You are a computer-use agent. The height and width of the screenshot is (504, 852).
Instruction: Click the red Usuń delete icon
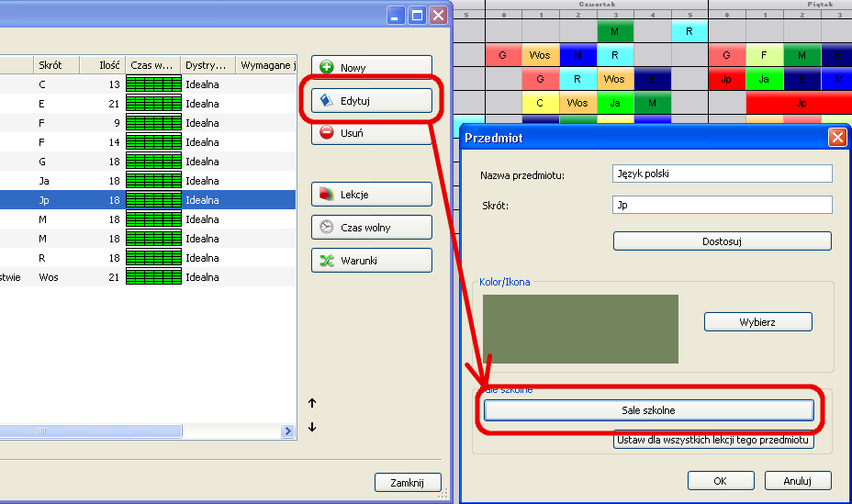pyautogui.click(x=326, y=133)
